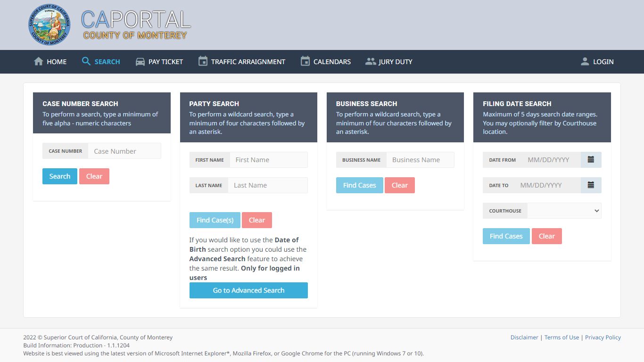Focus the Date To text field
The height and width of the screenshot is (362, 644).
pyautogui.click(x=547, y=185)
